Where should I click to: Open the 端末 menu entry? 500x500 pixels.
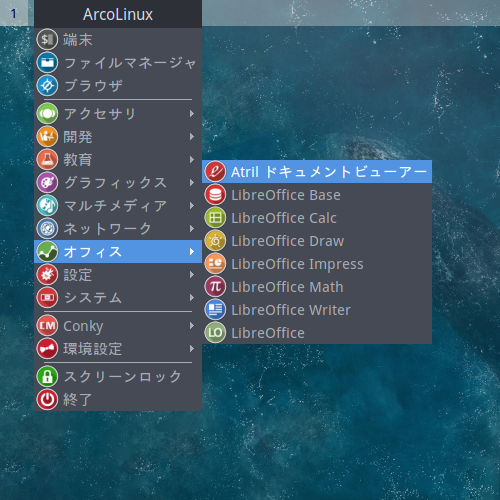[x=118, y=39]
